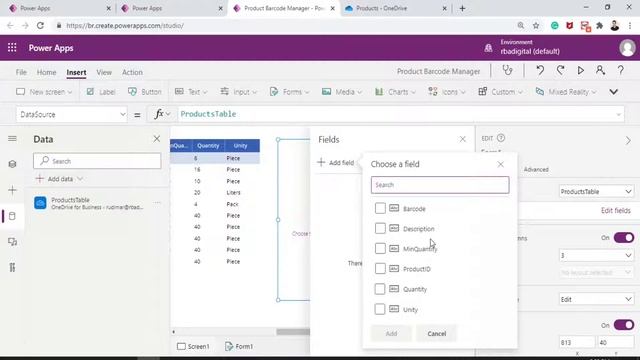
Task: Check the Description field checkbox
Action: point(380,228)
